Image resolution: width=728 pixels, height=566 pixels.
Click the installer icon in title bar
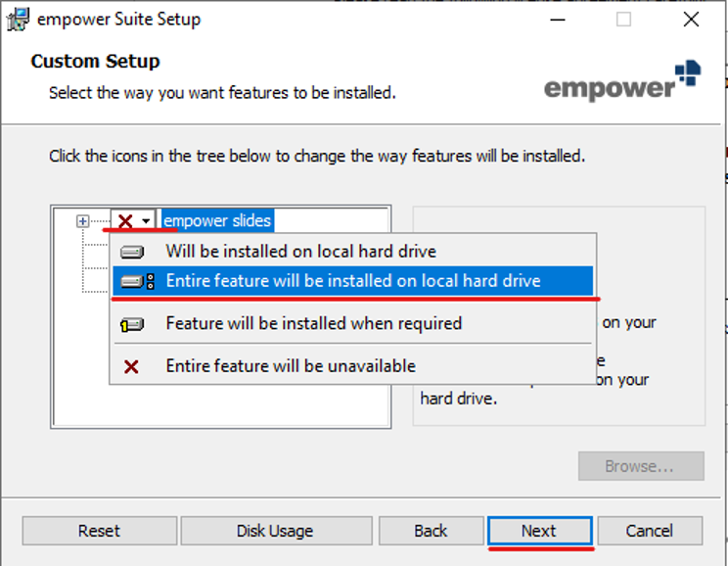(18, 20)
